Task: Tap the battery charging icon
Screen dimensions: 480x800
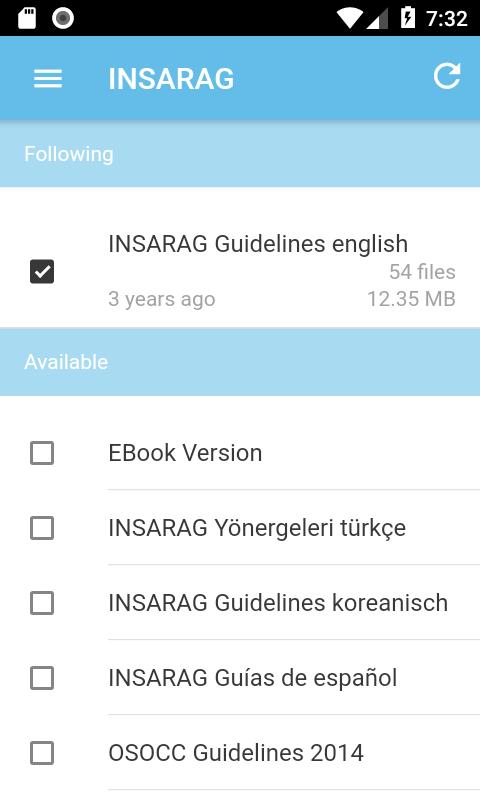Action: coord(408,18)
